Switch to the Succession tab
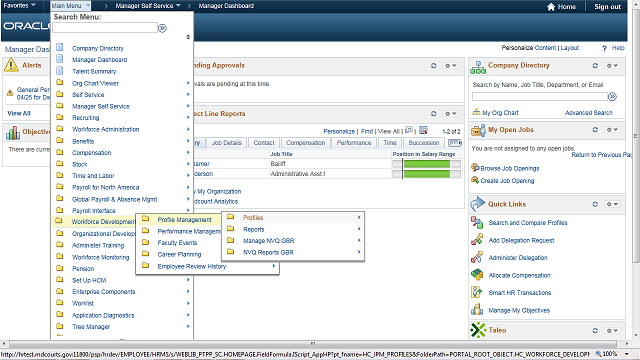The width and height of the screenshot is (640, 360). [424, 142]
